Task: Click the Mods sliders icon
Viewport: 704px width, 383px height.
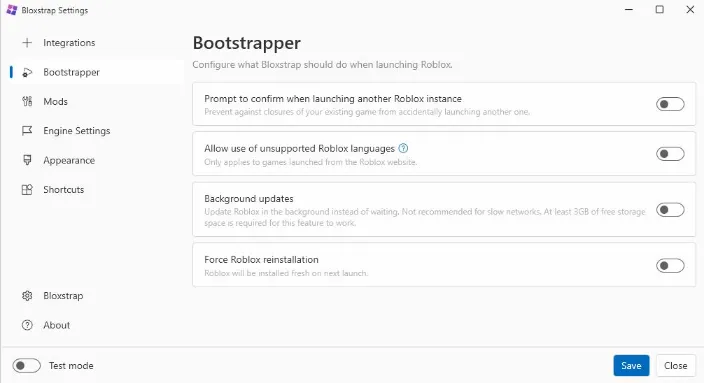Action: coord(27,101)
